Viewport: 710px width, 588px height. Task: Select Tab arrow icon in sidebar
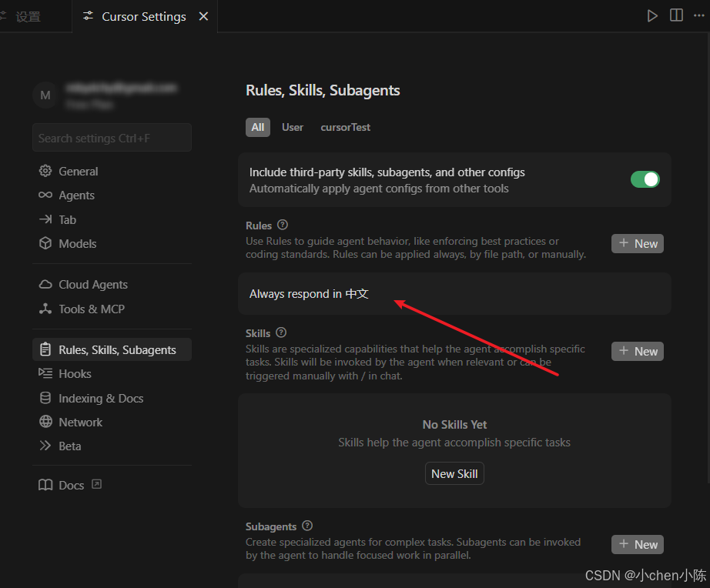pyautogui.click(x=45, y=219)
